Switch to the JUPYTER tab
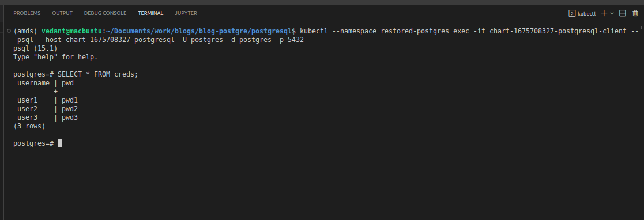Screen dimensions: 644x220 point(186,13)
